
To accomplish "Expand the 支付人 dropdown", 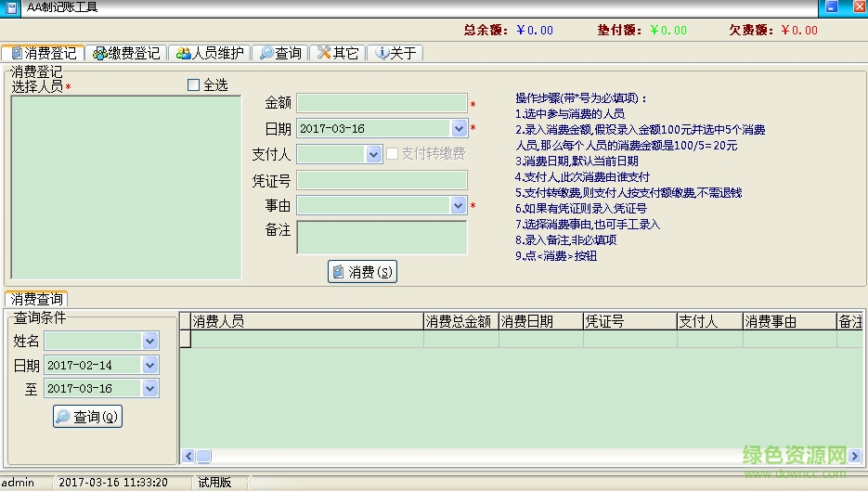I will tap(374, 154).
